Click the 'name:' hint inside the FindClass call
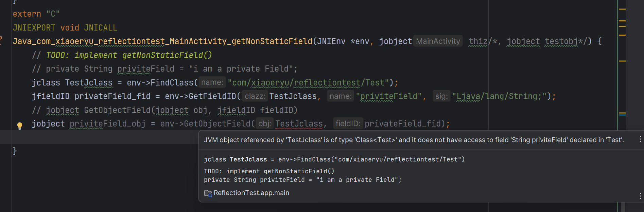644x212 pixels. (212, 82)
